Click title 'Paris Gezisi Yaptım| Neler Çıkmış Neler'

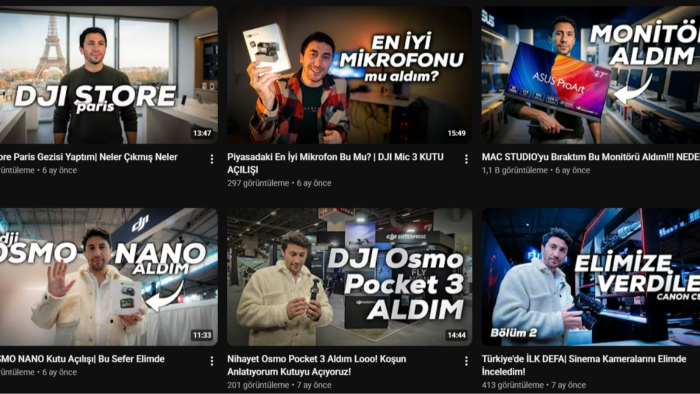coord(89,157)
